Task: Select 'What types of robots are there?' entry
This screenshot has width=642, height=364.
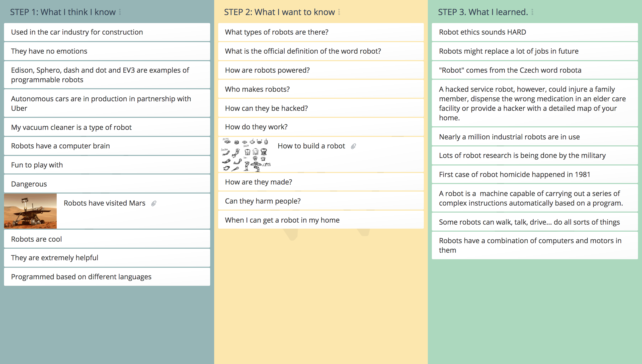Action: tap(320, 32)
